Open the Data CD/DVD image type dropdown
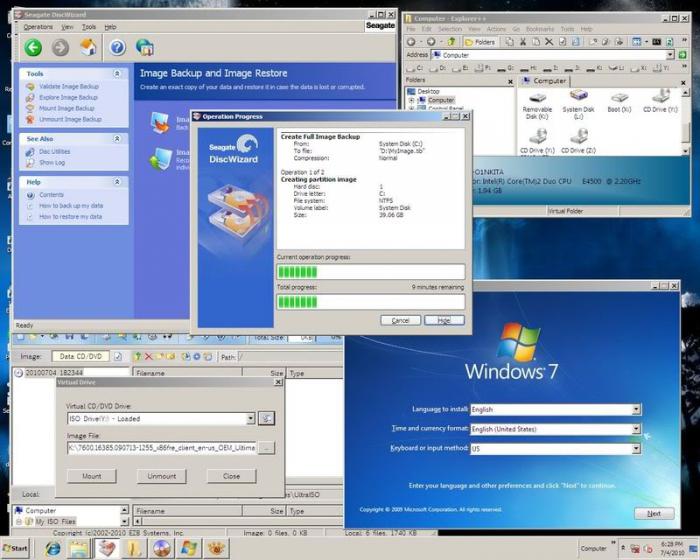The width and height of the screenshot is (700, 560). click(x=81, y=356)
